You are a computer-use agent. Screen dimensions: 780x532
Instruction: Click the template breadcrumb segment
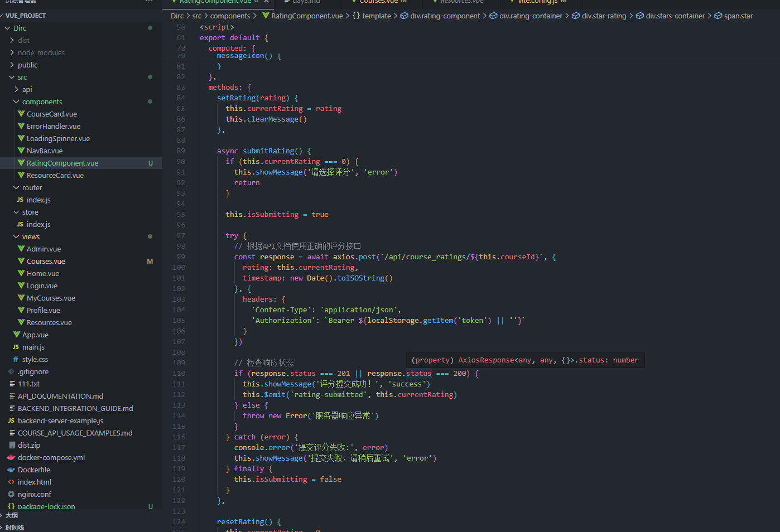(x=377, y=16)
